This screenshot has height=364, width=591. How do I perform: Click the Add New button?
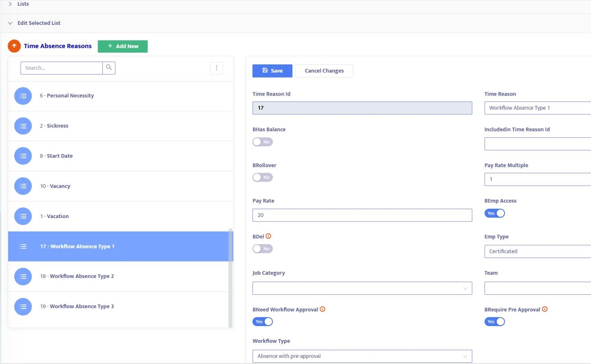coord(122,46)
